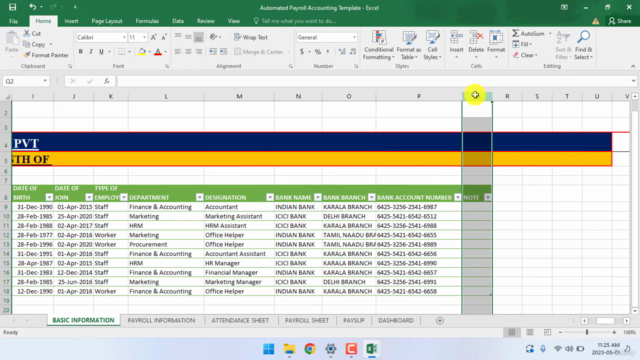The image size is (640, 360).
Task: Select Normal view in status bar
Action: 512,333
